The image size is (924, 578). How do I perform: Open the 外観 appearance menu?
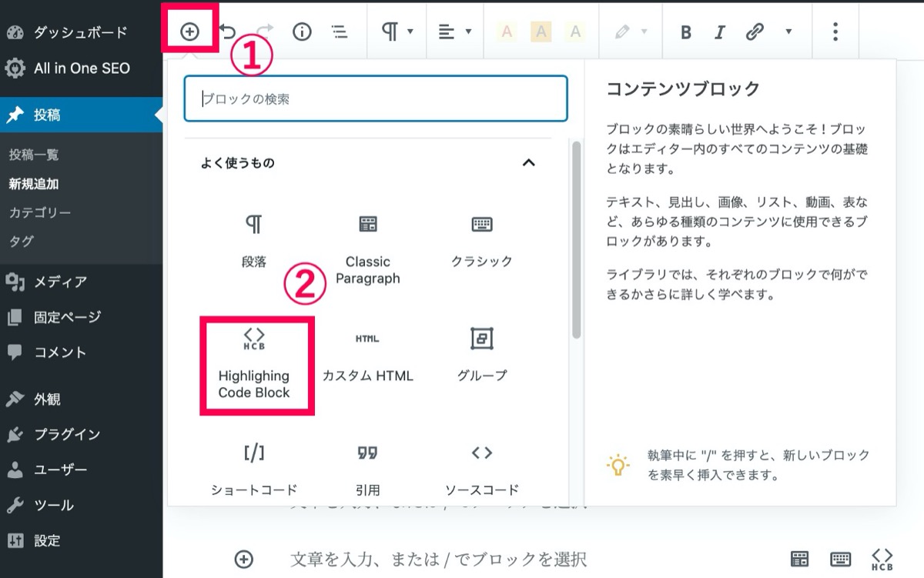click(81, 399)
